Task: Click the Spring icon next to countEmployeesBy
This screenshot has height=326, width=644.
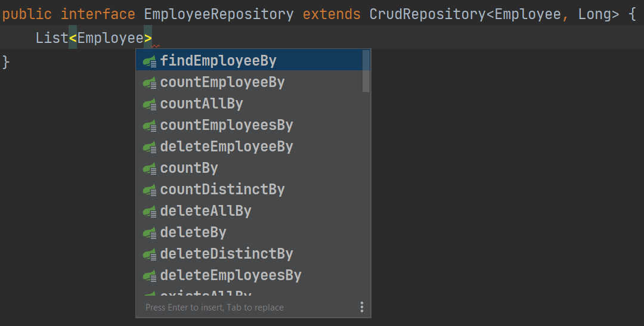Action: 150,125
